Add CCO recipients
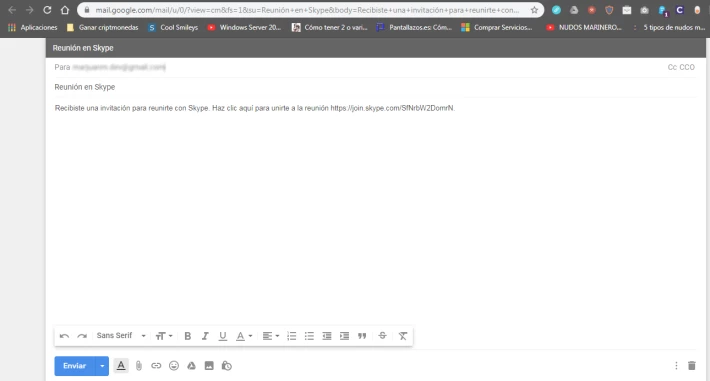The image size is (710, 381). (687, 67)
